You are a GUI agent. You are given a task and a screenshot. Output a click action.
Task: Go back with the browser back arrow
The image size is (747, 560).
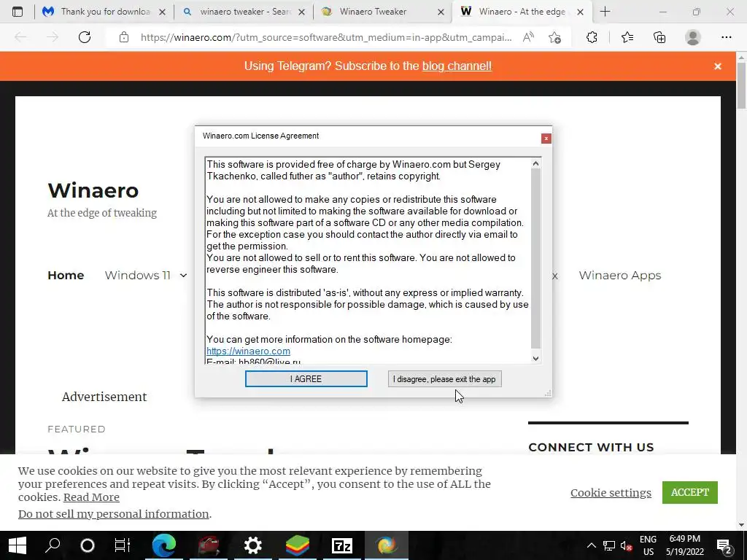[20, 37]
